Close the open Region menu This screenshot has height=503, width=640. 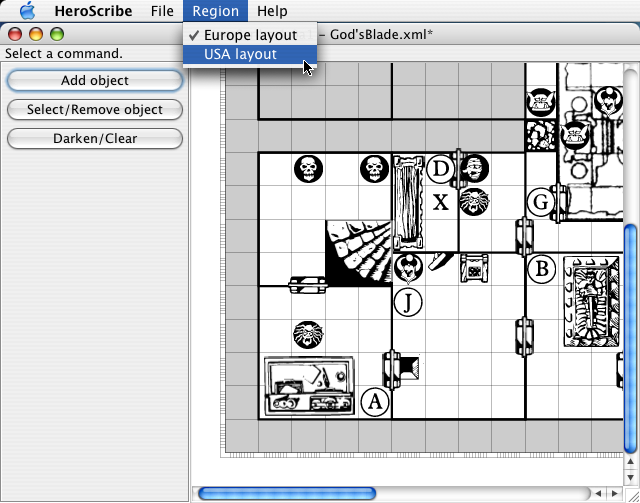[215, 11]
